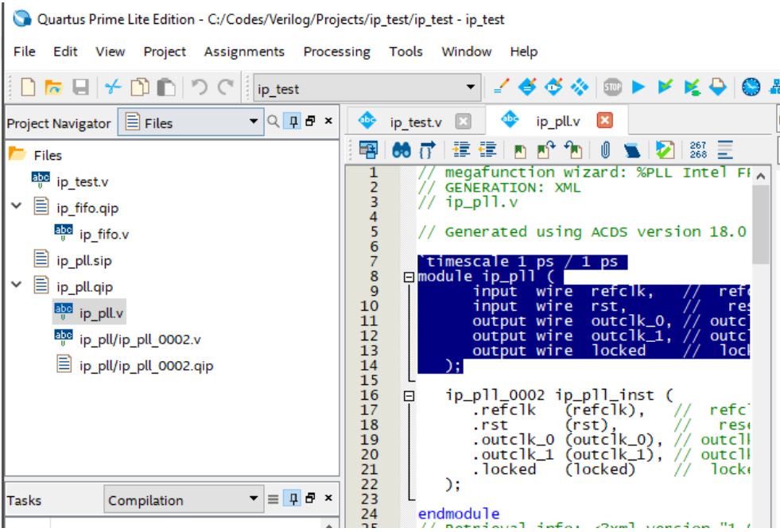Click the Save icon in toolbar
The width and height of the screenshot is (780, 532).
pos(80,87)
